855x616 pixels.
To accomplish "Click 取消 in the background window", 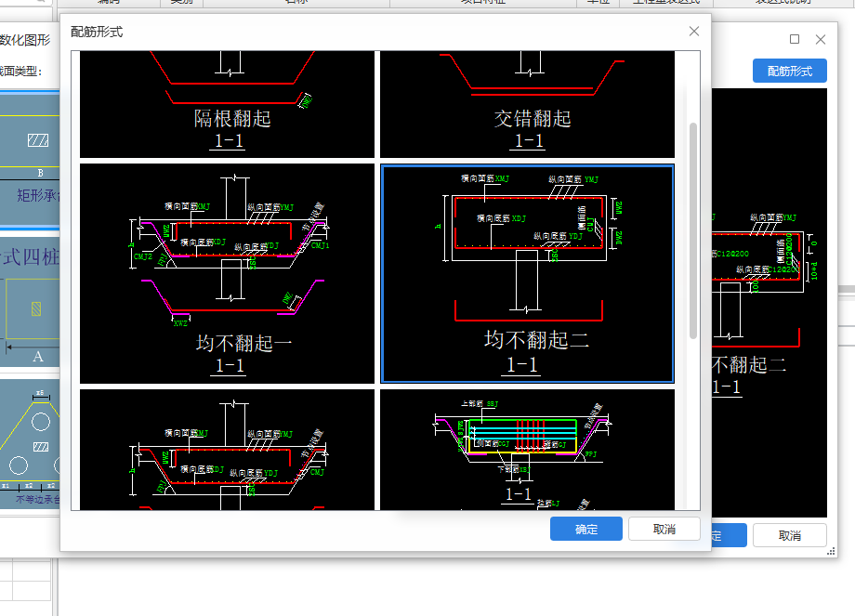I will (x=790, y=535).
